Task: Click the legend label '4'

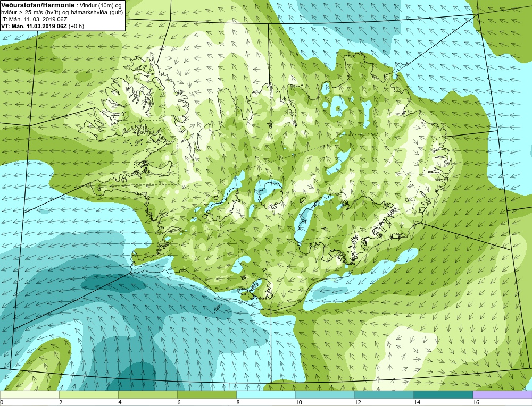Action: [120, 402]
